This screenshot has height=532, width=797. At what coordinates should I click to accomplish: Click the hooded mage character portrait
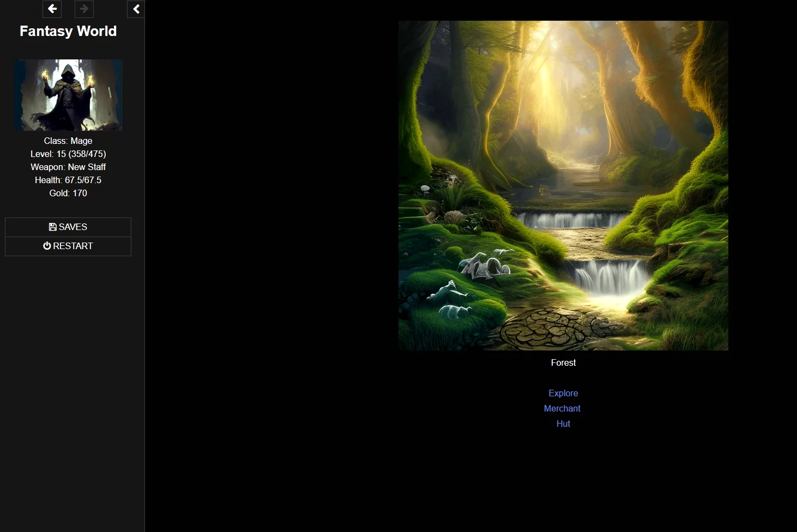tap(68, 95)
